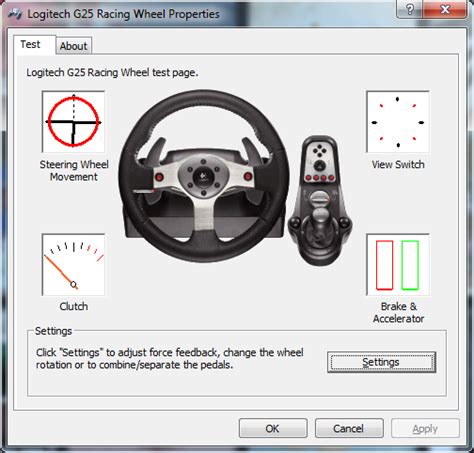This screenshot has width=474, height=453.
Task: Click the red Brake bar
Action: [x=384, y=265]
